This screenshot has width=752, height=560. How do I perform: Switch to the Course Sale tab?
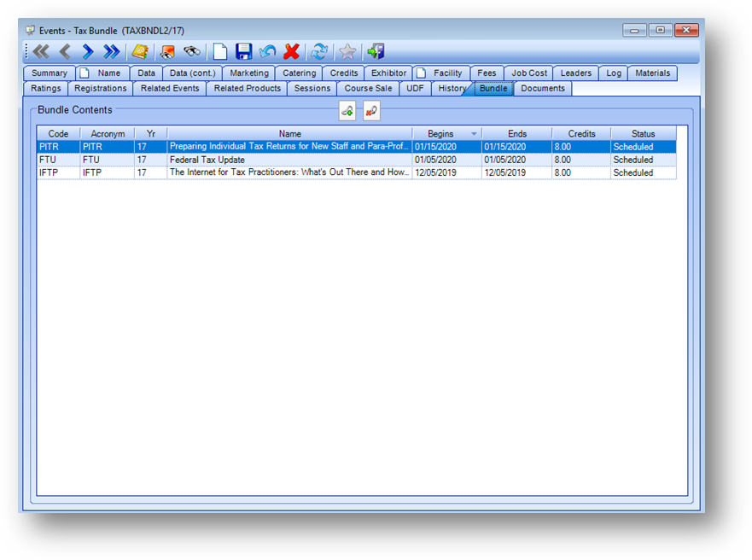coord(368,88)
